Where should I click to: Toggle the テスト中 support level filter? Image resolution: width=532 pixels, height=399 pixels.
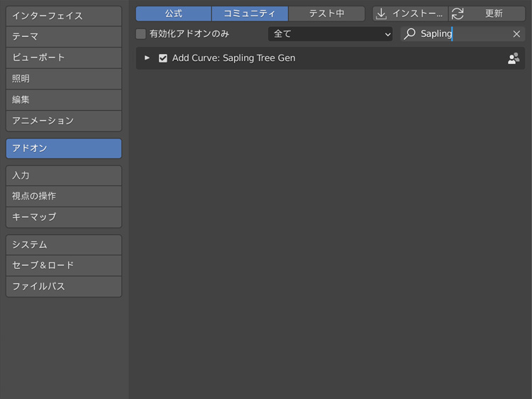(326, 13)
